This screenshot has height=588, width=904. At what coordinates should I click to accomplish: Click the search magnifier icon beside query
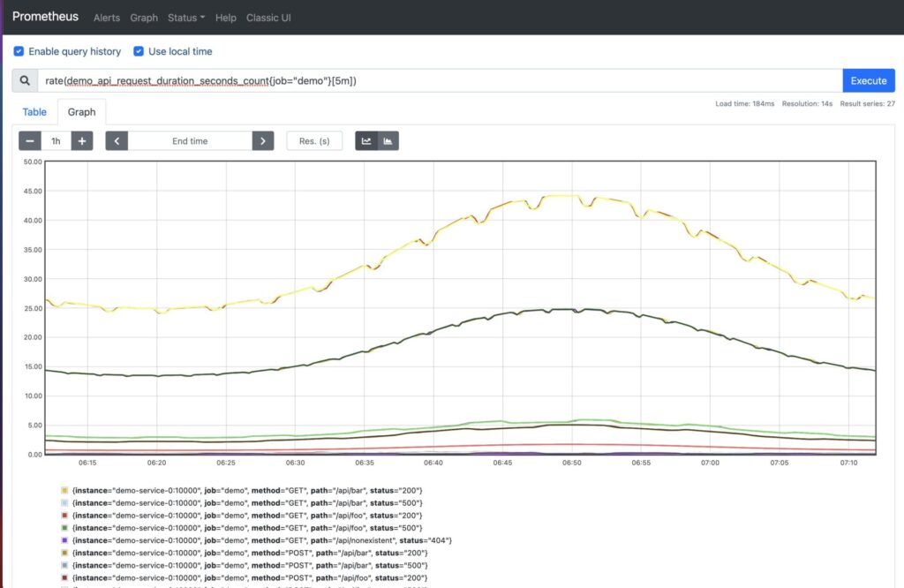coord(25,80)
